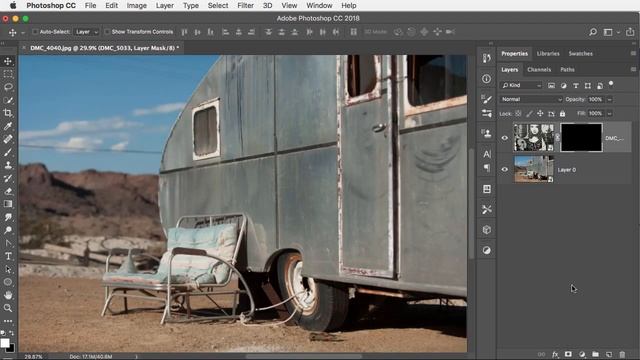The height and width of the screenshot is (360, 640).
Task: Enable the Auto-Select checkbox
Action: pos(35,32)
